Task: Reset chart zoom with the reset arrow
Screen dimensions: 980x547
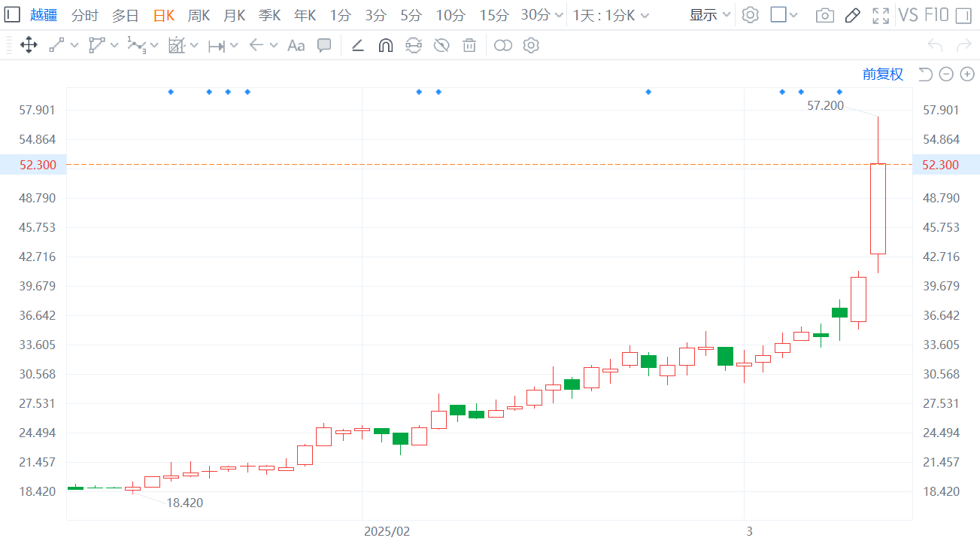Action: point(926,74)
